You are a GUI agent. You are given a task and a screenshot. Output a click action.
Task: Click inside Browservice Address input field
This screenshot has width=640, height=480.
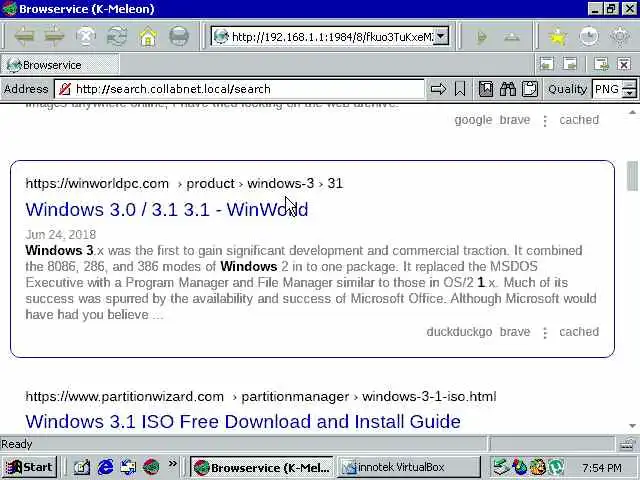pos(239,89)
